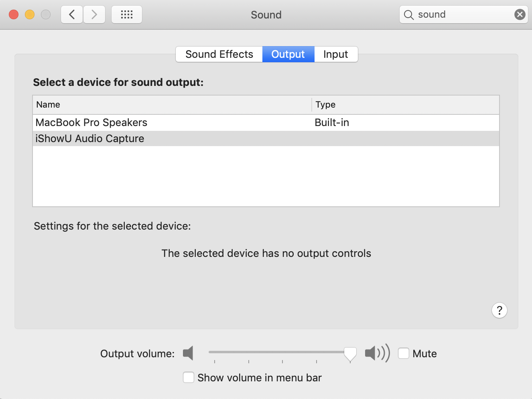This screenshot has width=532, height=399.
Task: Select iShowU Audio Capture device
Action: [x=90, y=138]
